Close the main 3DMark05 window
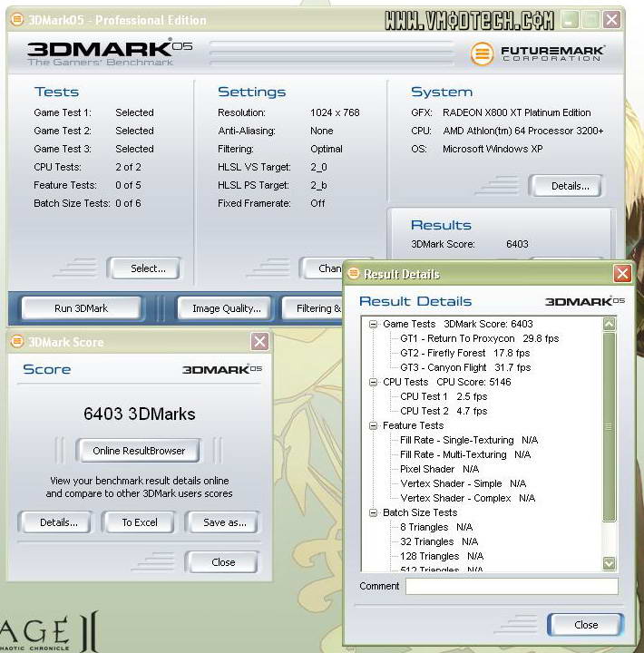The height and width of the screenshot is (653, 644). click(611, 20)
